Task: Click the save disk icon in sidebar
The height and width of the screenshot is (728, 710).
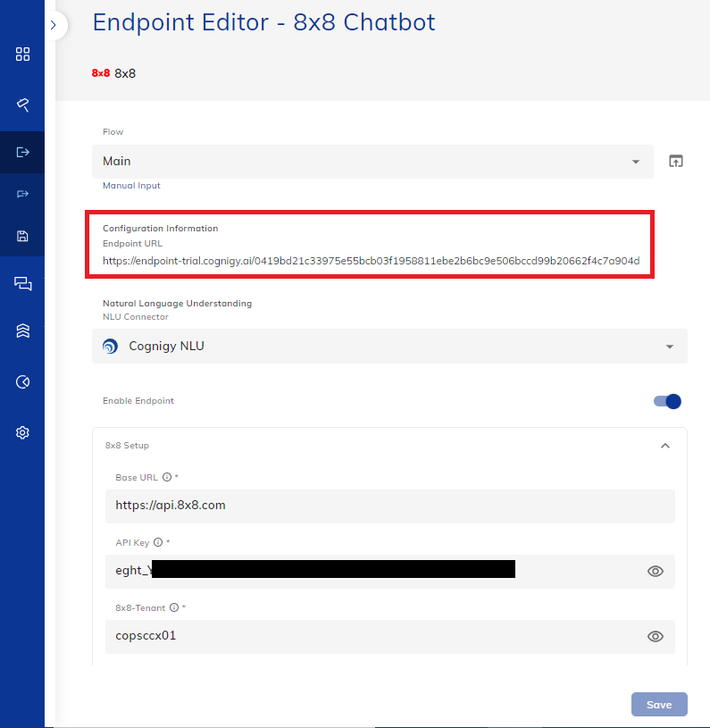Action: coord(22,236)
